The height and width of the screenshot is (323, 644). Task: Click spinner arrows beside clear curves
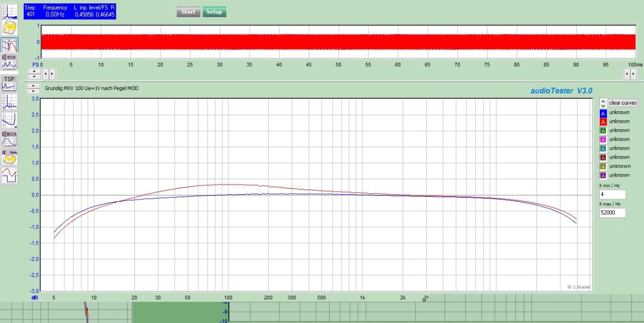point(603,103)
